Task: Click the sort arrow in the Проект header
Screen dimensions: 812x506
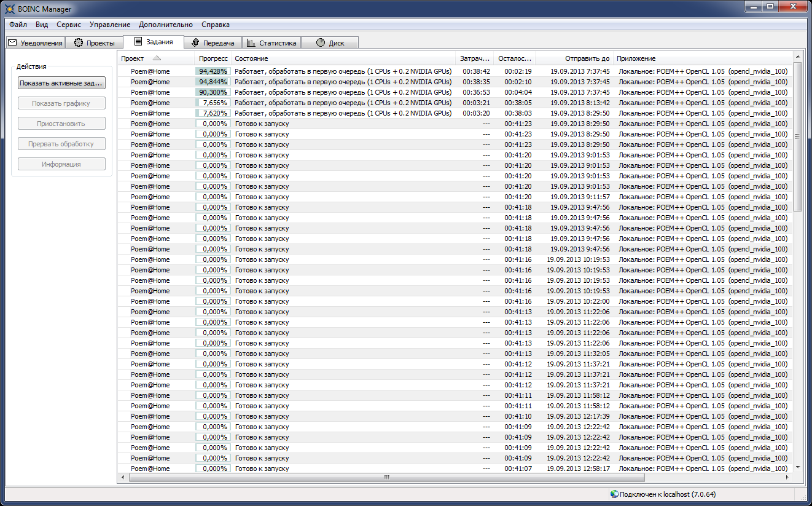Action: [157, 58]
